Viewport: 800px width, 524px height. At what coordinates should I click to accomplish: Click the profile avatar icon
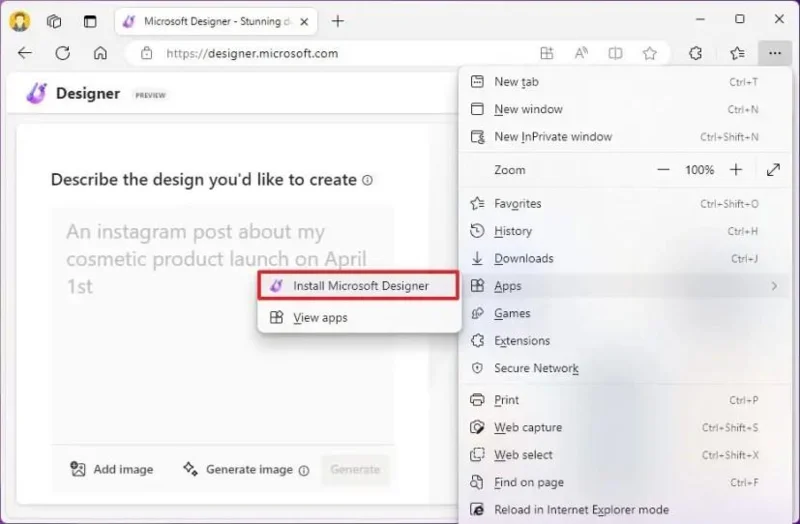[19, 21]
